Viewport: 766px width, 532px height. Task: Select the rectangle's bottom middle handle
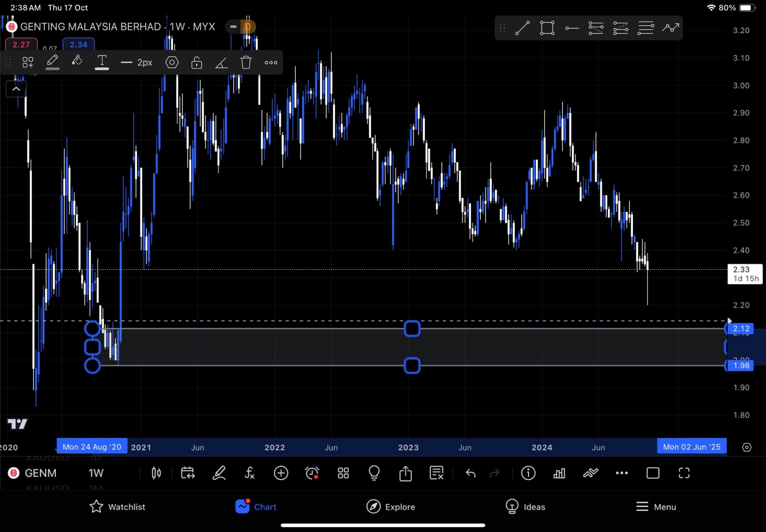[412, 366]
